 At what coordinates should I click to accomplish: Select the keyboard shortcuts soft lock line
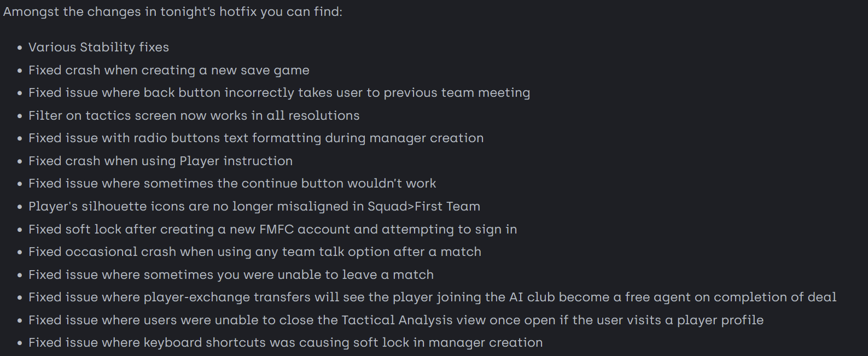(286, 343)
